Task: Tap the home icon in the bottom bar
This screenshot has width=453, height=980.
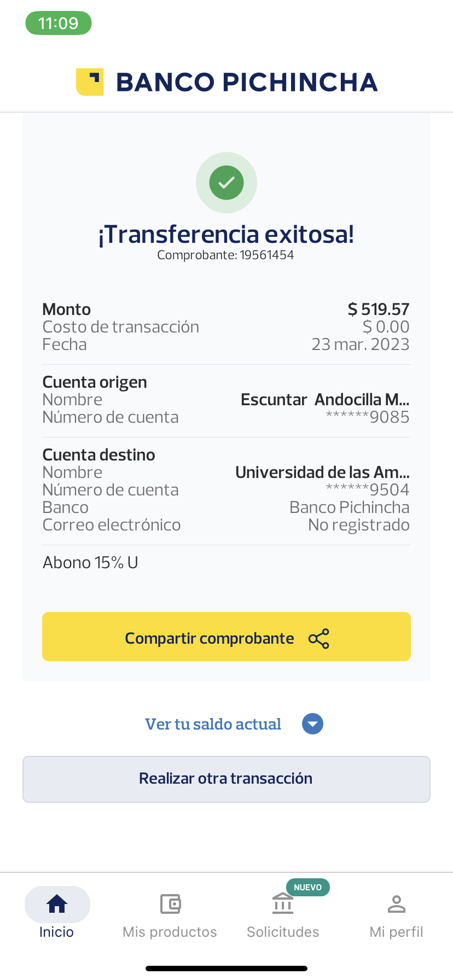Action: (x=57, y=904)
